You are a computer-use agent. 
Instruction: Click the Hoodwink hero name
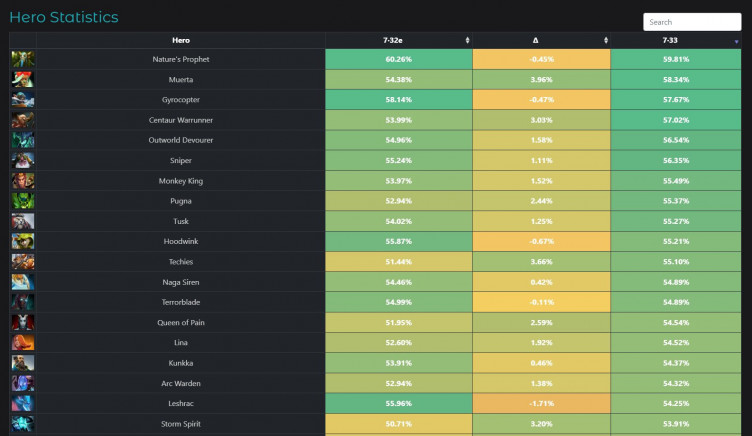click(180, 242)
